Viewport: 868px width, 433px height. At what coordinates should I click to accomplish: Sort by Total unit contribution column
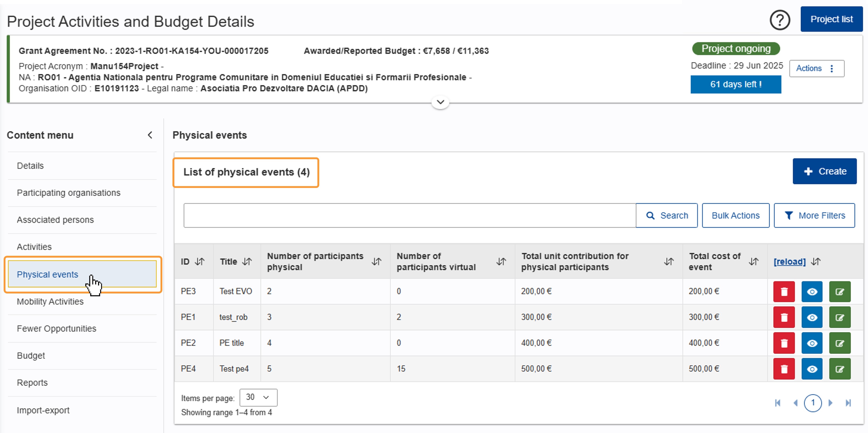[669, 261]
